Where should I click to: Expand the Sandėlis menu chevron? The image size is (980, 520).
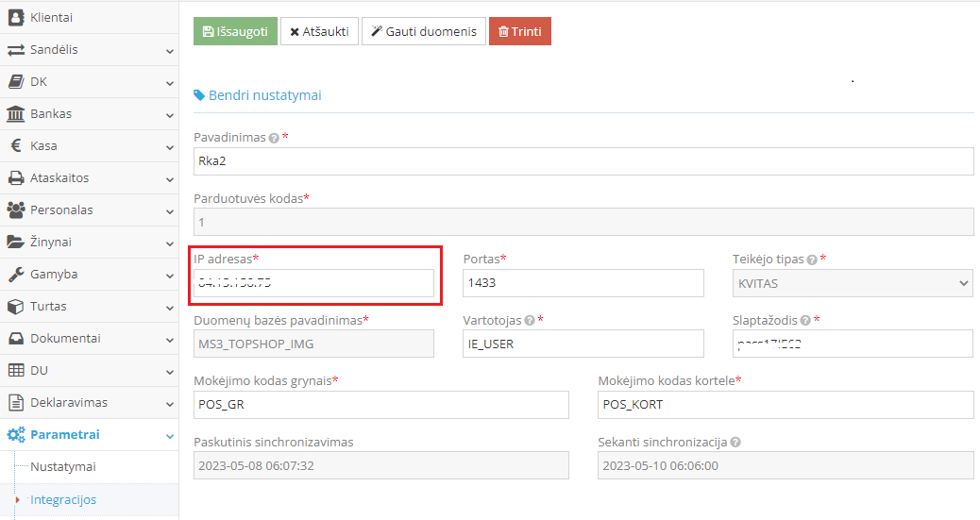[x=169, y=51]
